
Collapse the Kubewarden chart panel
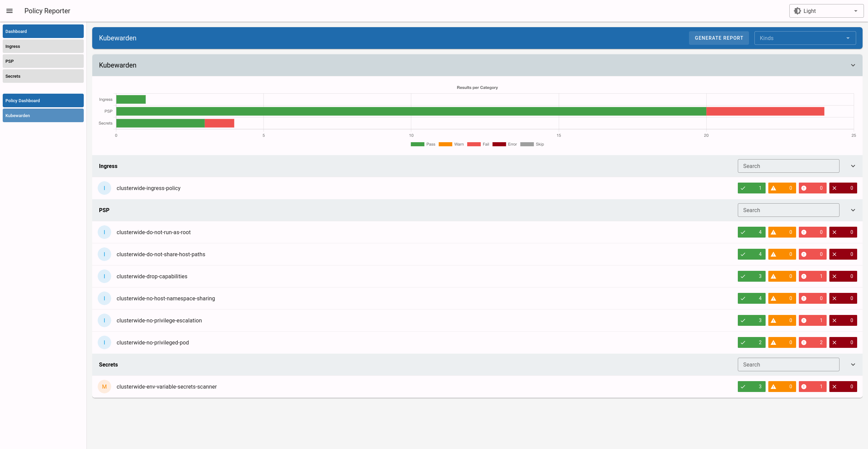click(x=853, y=65)
